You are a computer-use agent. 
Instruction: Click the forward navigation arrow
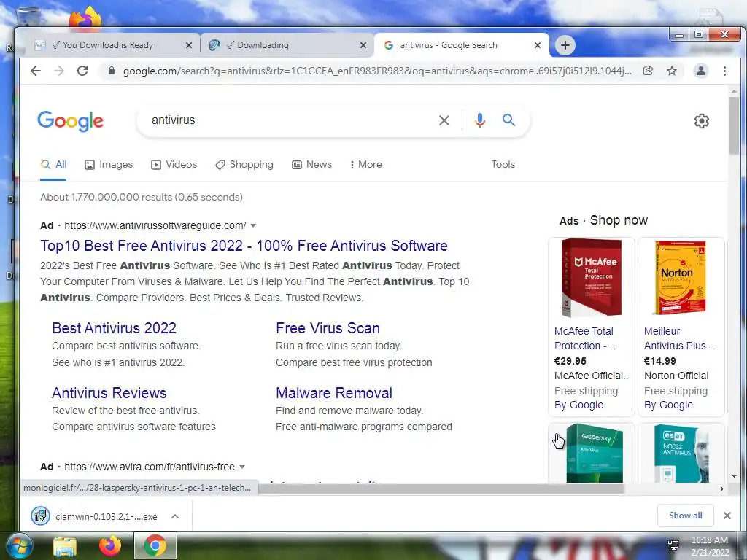(59, 71)
